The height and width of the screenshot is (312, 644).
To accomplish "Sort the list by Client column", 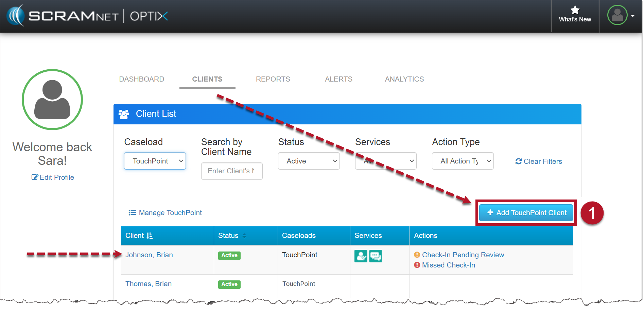I will [x=139, y=236].
